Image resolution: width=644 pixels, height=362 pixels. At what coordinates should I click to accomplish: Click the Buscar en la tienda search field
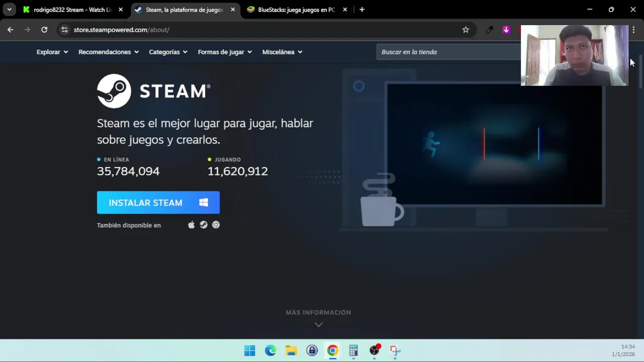(449, 52)
